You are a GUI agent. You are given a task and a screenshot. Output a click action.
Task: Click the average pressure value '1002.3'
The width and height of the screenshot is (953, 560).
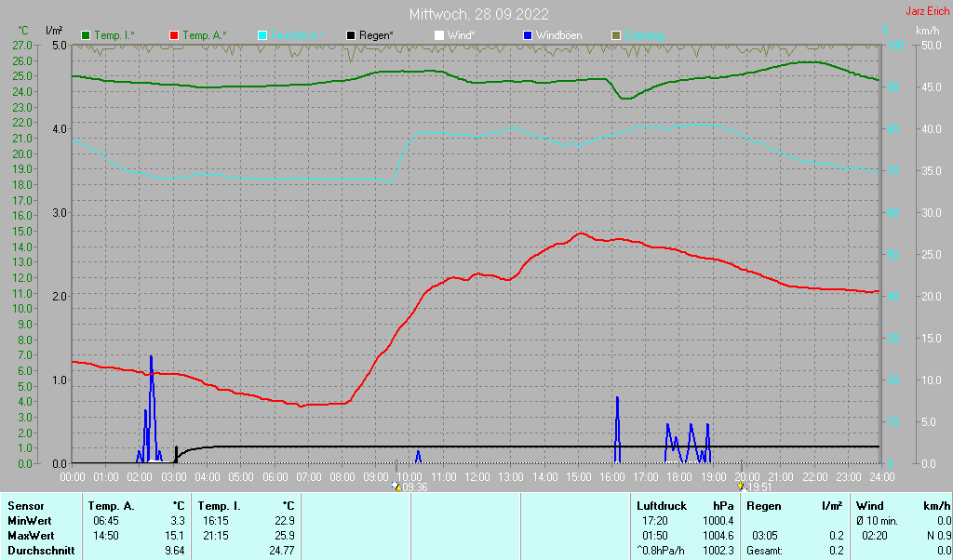pos(719,551)
